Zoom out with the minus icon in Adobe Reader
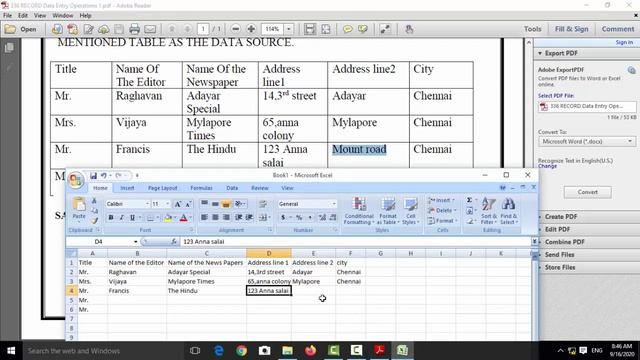Viewport: 640px width, 360px height. 236,29
